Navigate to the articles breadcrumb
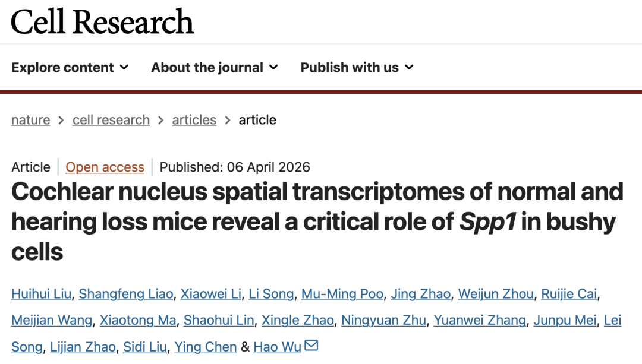This screenshot has height=364, width=642. point(194,120)
